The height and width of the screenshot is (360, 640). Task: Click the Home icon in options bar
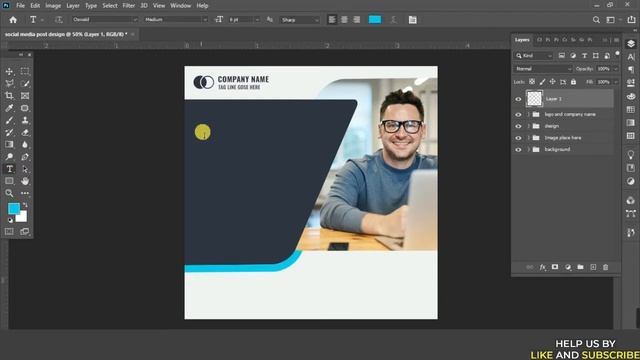(x=13, y=20)
